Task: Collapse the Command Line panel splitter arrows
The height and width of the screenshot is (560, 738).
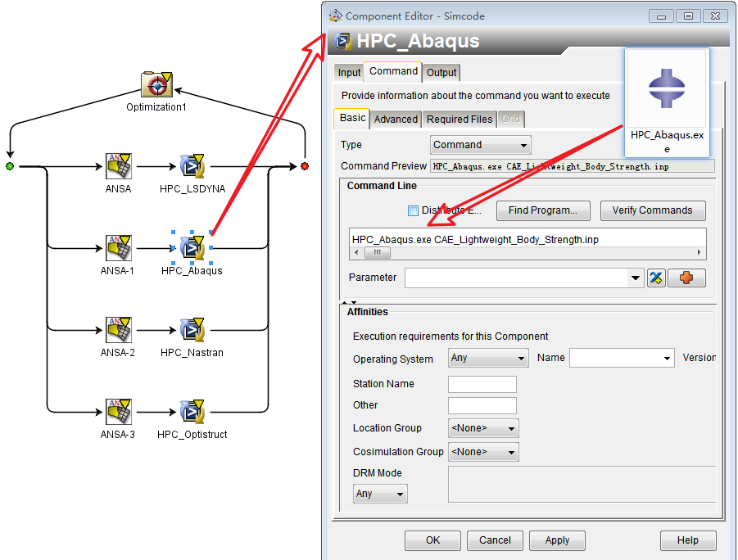Action: pos(349,302)
